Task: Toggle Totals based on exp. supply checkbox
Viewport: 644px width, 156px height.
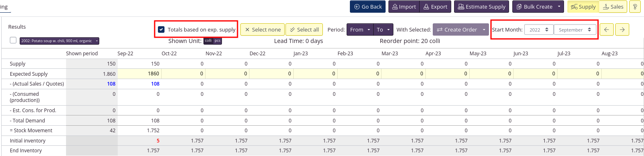Action: [161, 29]
